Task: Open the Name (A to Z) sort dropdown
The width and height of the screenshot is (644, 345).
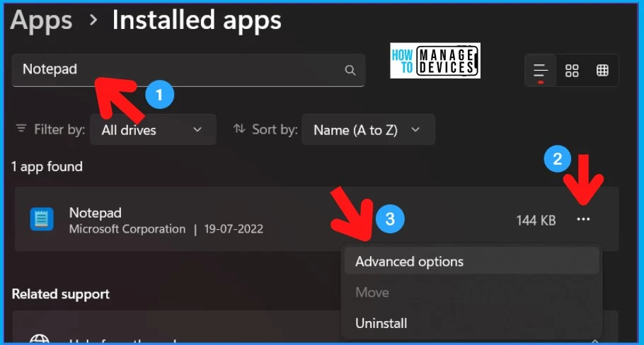Action: pos(368,129)
